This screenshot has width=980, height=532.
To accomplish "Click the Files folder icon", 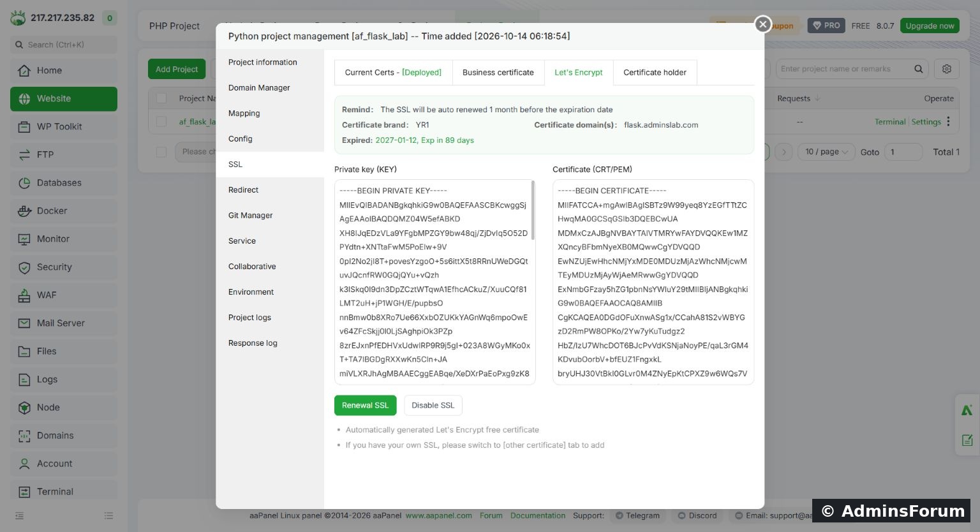I will (x=24, y=351).
